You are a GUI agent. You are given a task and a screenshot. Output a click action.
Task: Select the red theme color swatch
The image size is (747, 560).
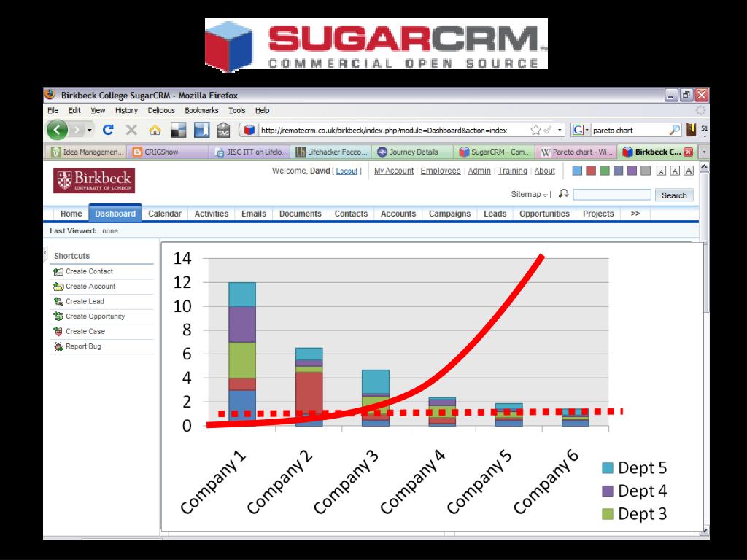(x=591, y=171)
